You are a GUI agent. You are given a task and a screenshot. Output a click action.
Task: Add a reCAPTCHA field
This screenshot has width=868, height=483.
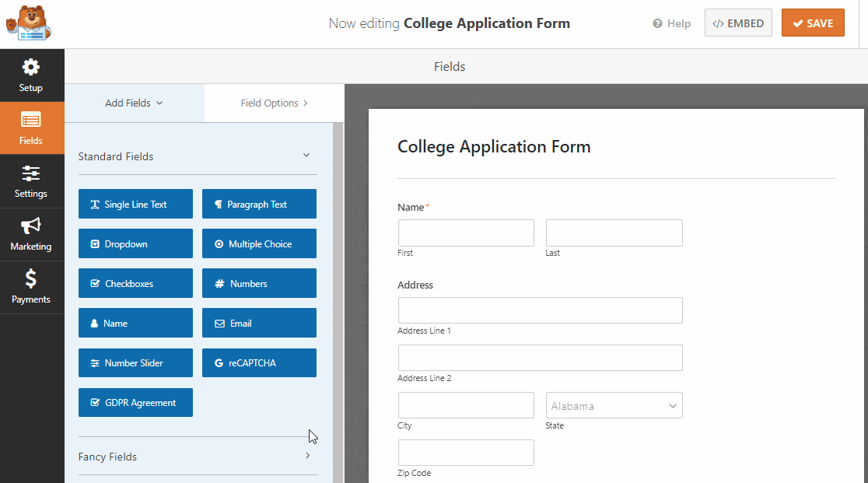(259, 363)
